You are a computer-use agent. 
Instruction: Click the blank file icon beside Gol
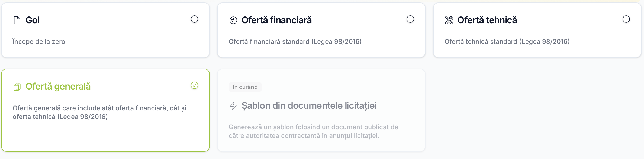point(17,20)
